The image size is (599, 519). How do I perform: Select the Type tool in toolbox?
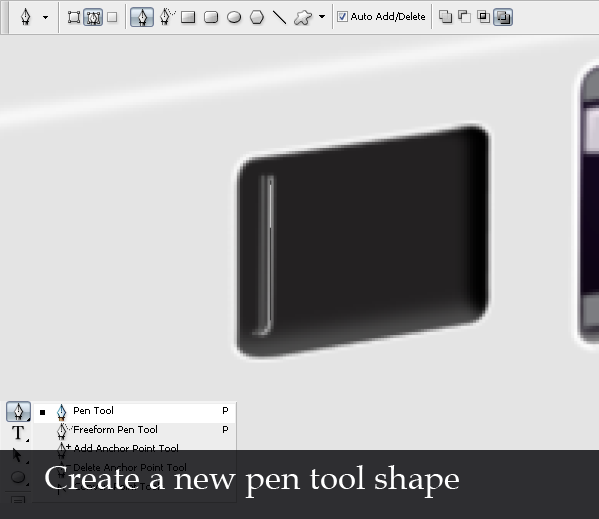[18, 433]
